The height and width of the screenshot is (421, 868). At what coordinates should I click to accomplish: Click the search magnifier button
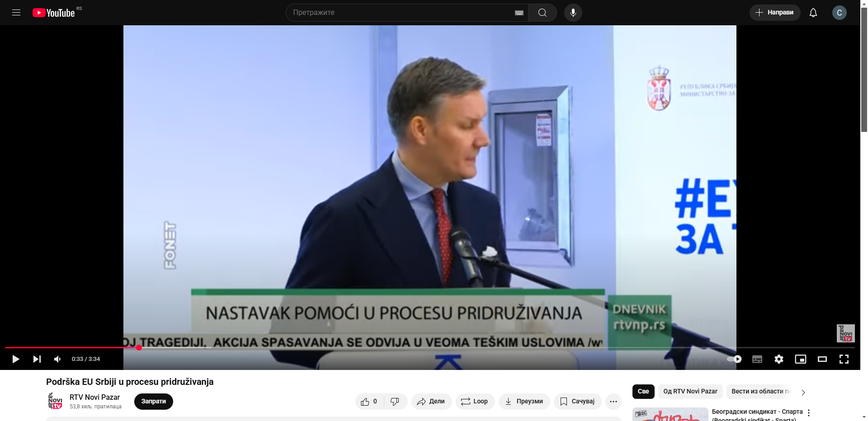[x=542, y=13]
